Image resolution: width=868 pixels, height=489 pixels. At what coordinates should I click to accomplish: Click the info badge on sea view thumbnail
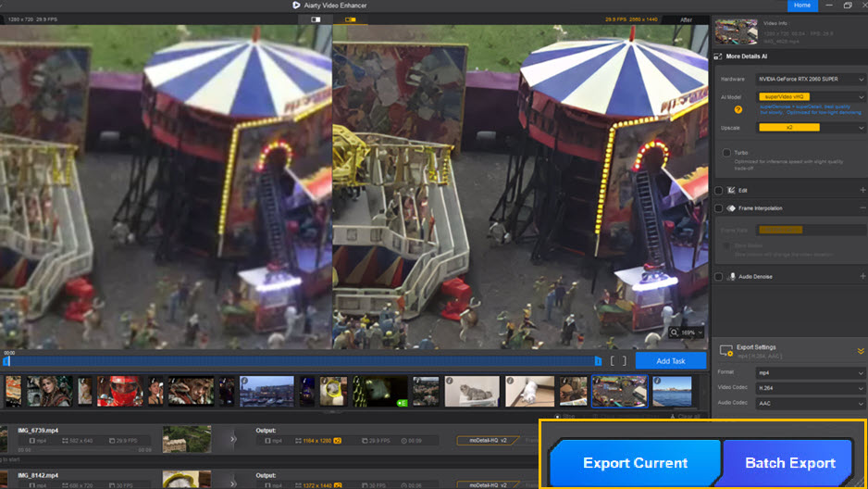click(657, 381)
